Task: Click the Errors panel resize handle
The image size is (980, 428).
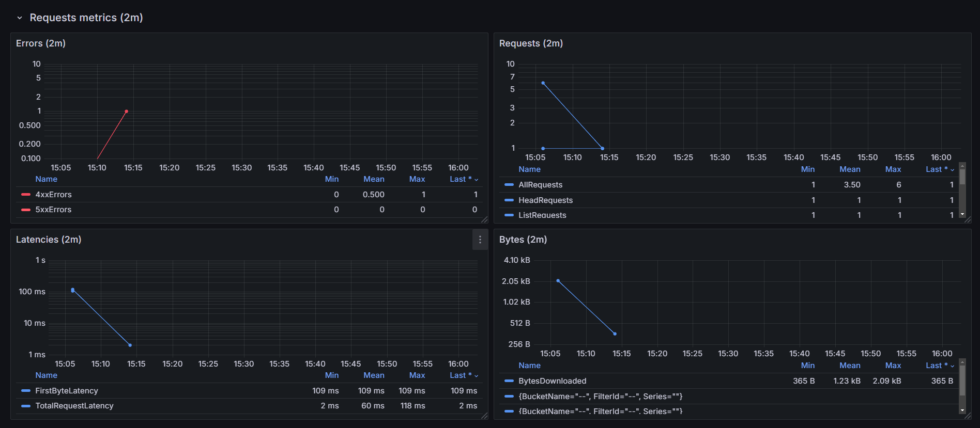Action: [x=484, y=219]
